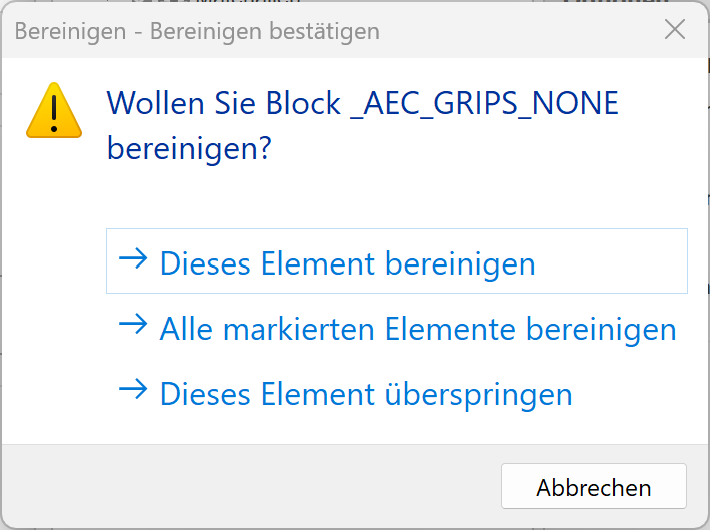Click the word "bereinigen?" ending the question
Screen dimensions: 710x530
(x=190, y=149)
